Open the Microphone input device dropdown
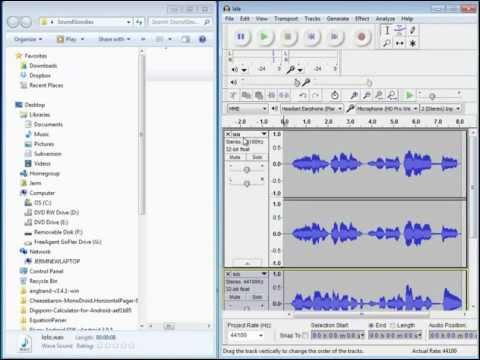The width and height of the screenshot is (480, 360). pos(387,109)
